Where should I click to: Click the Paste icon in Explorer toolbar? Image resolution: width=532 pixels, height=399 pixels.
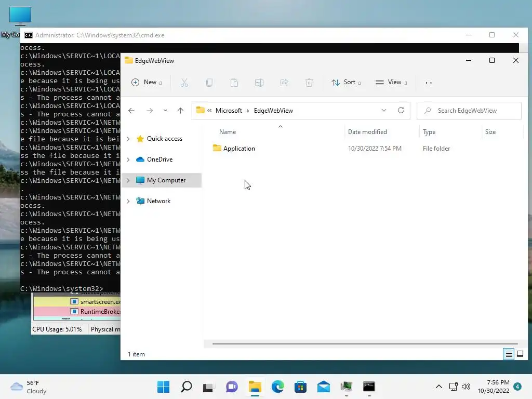click(234, 83)
